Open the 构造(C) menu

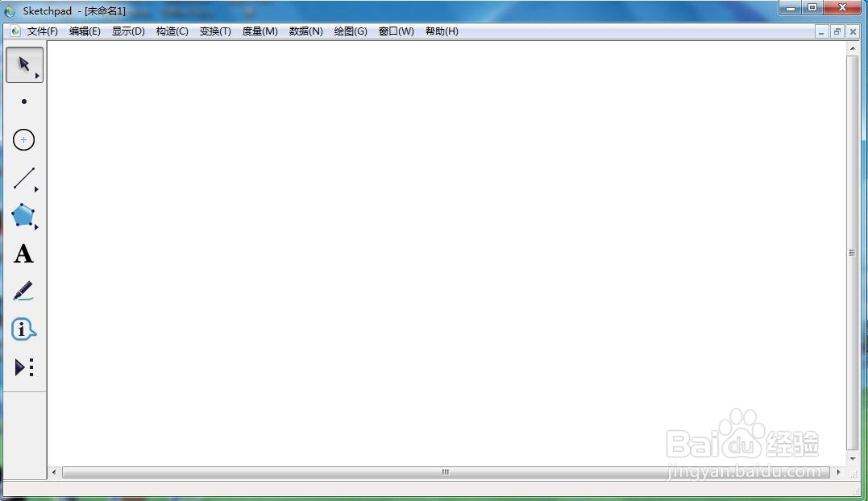[172, 31]
